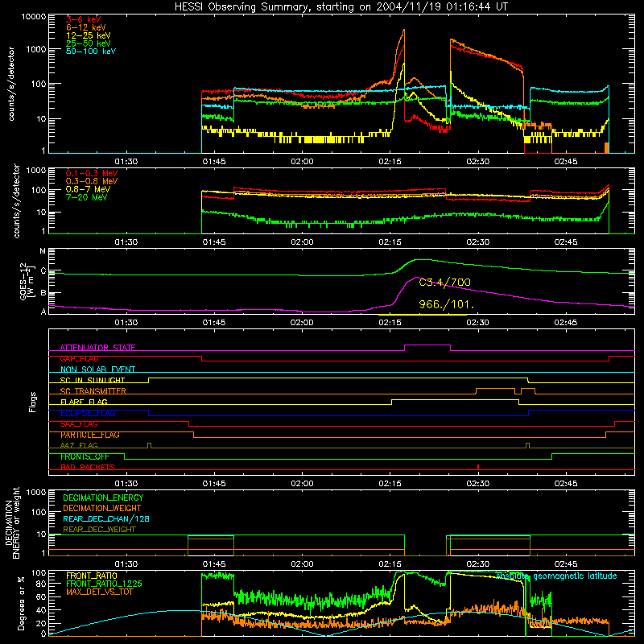
Task: Select the AAZ_FLAG label
Action: (79, 445)
